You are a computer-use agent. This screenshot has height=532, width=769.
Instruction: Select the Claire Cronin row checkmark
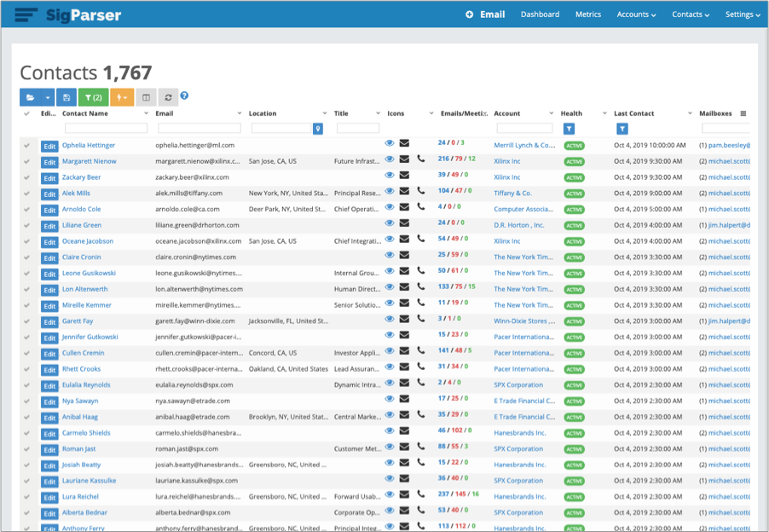pyautogui.click(x=27, y=257)
